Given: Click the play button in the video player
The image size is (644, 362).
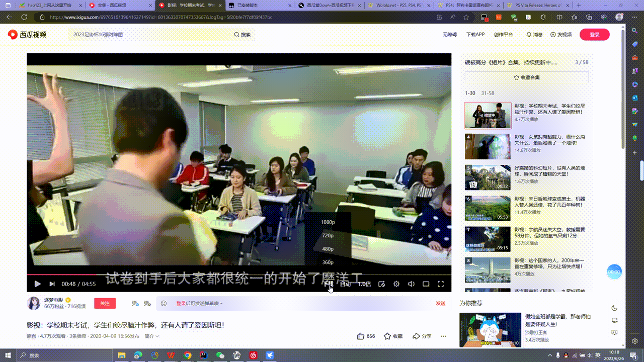Looking at the screenshot, I should (x=38, y=284).
